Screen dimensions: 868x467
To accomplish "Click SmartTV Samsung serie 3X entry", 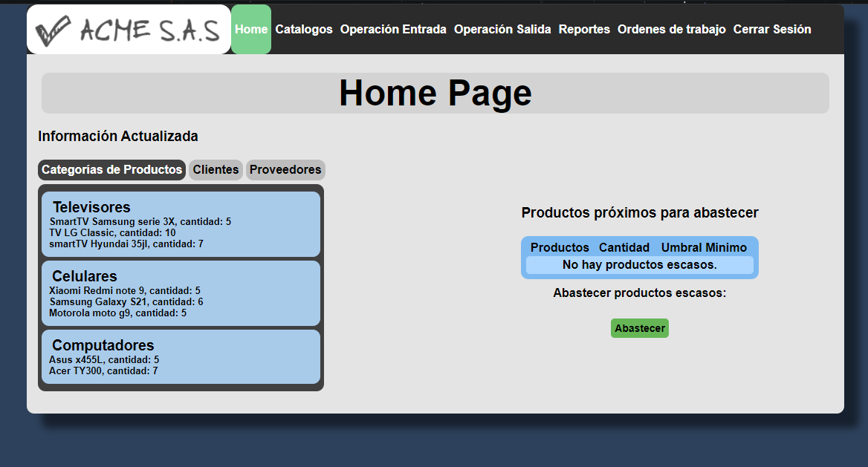I will coord(140,222).
